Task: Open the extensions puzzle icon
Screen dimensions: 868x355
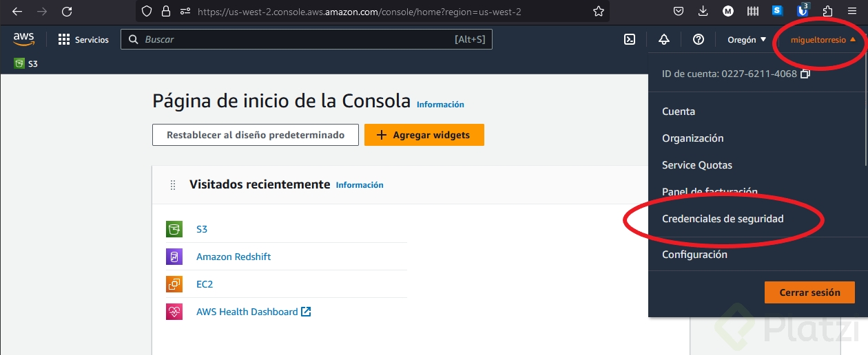Action: pyautogui.click(x=827, y=11)
